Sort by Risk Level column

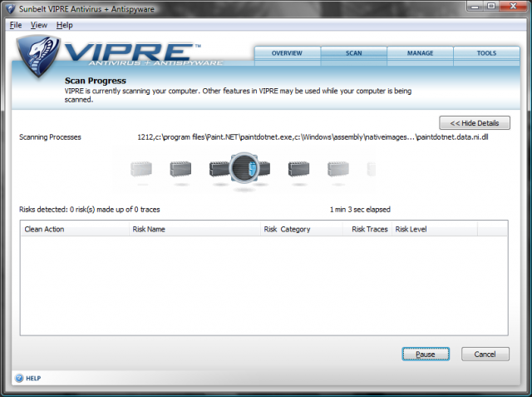[435, 229]
